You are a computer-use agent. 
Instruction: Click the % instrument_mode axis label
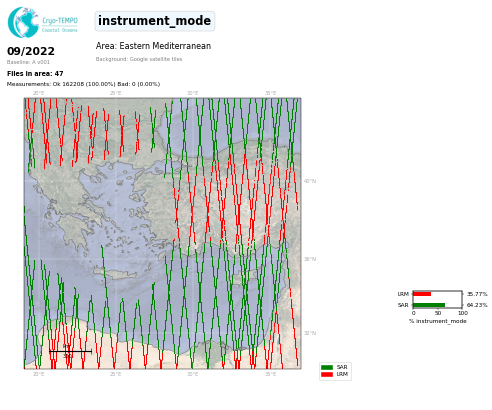438,321
